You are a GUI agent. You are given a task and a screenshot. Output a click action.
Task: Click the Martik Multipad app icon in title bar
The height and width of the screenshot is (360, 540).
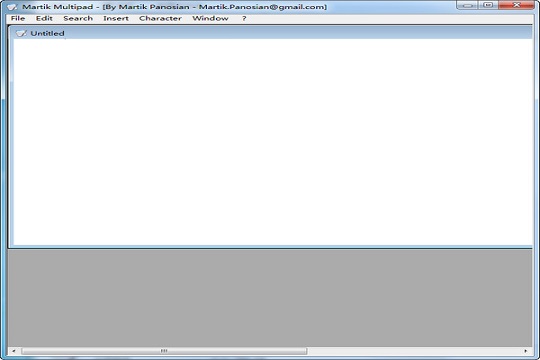[12, 7]
